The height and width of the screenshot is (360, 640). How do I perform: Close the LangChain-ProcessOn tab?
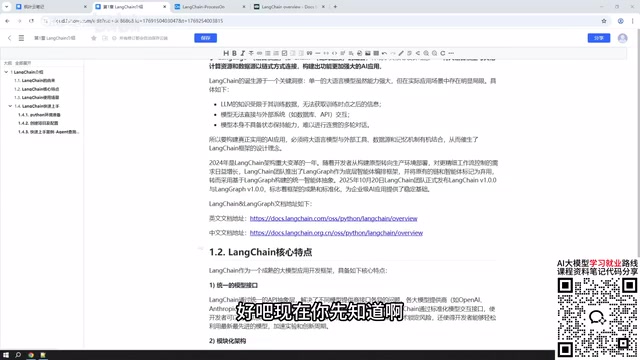coord(244,7)
